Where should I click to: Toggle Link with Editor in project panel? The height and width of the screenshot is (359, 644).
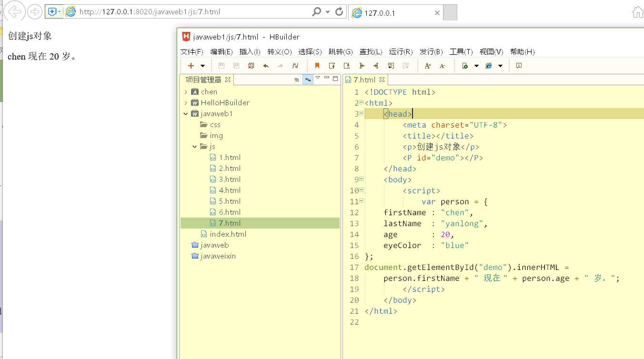coord(308,80)
